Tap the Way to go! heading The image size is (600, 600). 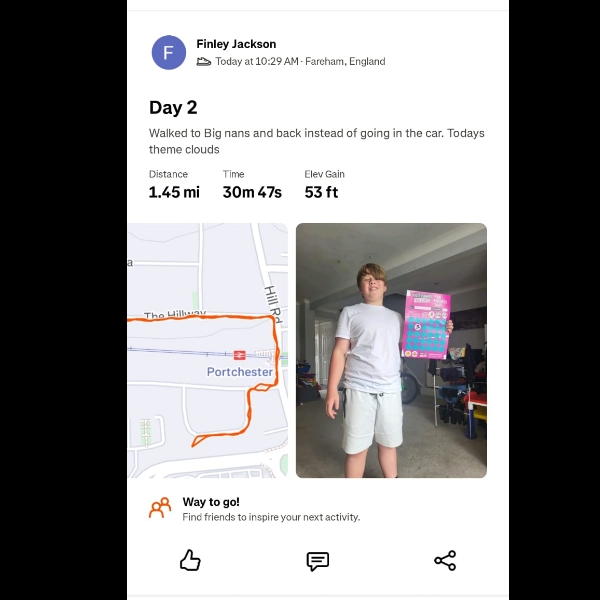coord(211,502)
